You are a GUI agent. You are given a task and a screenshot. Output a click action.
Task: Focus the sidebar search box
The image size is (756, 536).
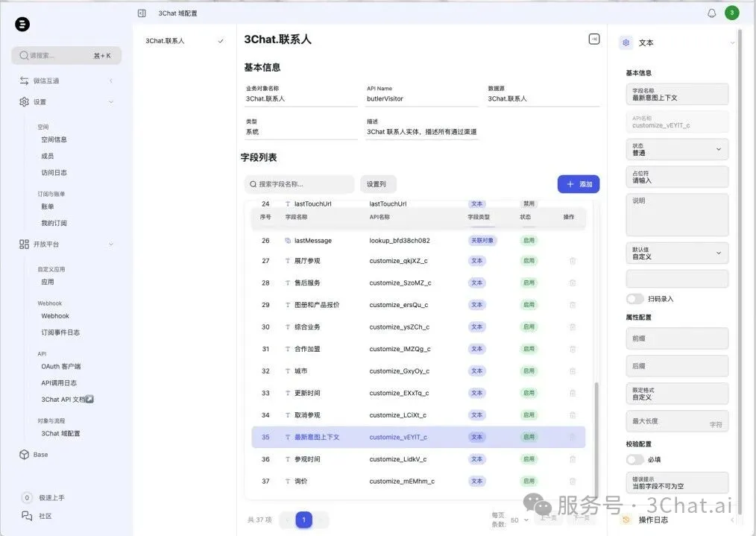coord(66,55)
